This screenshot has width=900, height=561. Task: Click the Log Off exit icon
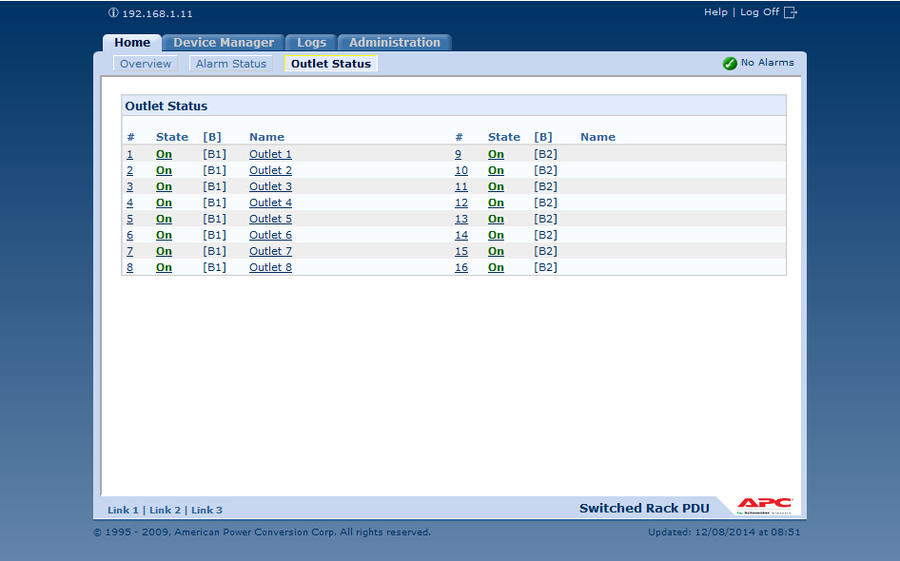[791, 12]
